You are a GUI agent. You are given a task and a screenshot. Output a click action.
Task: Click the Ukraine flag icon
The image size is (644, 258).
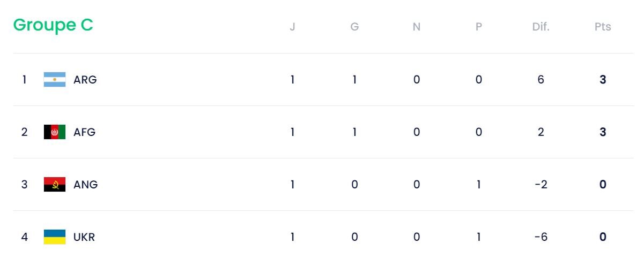click(x=55, y=237)
